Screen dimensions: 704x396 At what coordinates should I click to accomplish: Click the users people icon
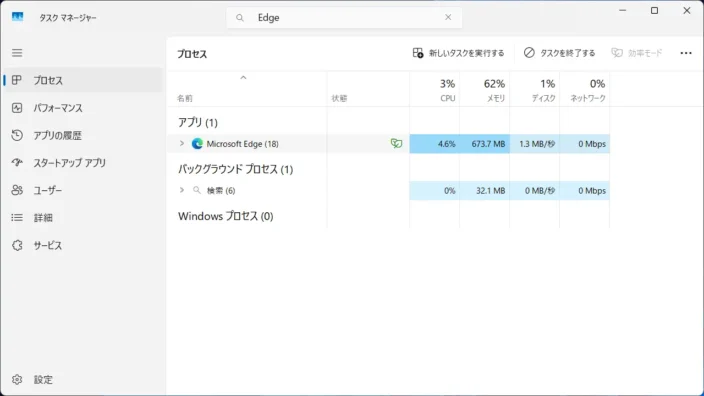coord(17,190)
